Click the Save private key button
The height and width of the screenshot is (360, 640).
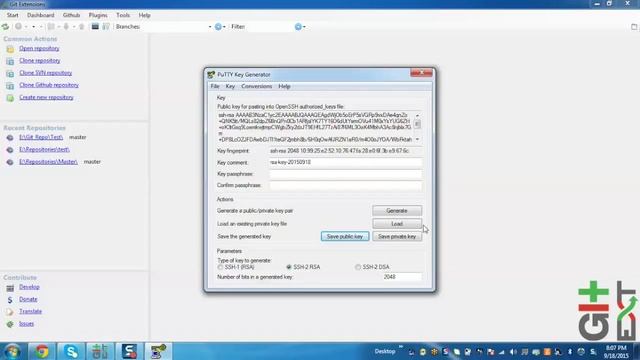click(397, 237)
